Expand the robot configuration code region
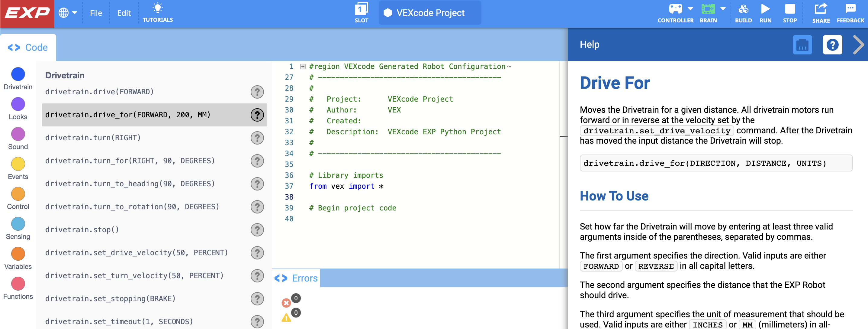Image resolution: width=868 pixels, height=329 pixels. click(302, 67)
